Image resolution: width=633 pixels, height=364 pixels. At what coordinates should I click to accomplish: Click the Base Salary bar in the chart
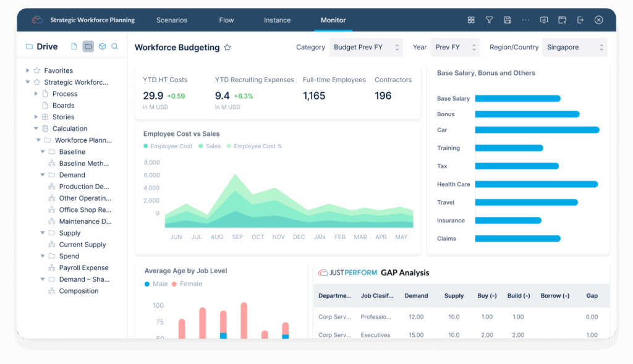518,98
